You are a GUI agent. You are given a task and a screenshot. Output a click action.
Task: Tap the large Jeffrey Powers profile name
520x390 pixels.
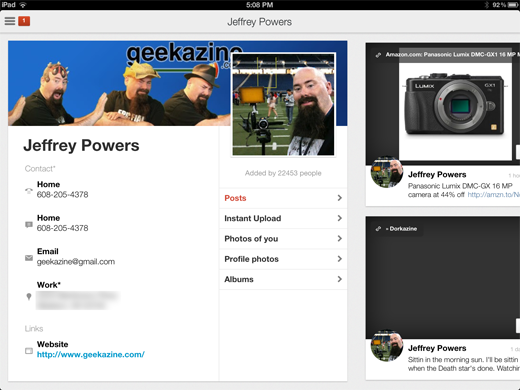(81, 146)
